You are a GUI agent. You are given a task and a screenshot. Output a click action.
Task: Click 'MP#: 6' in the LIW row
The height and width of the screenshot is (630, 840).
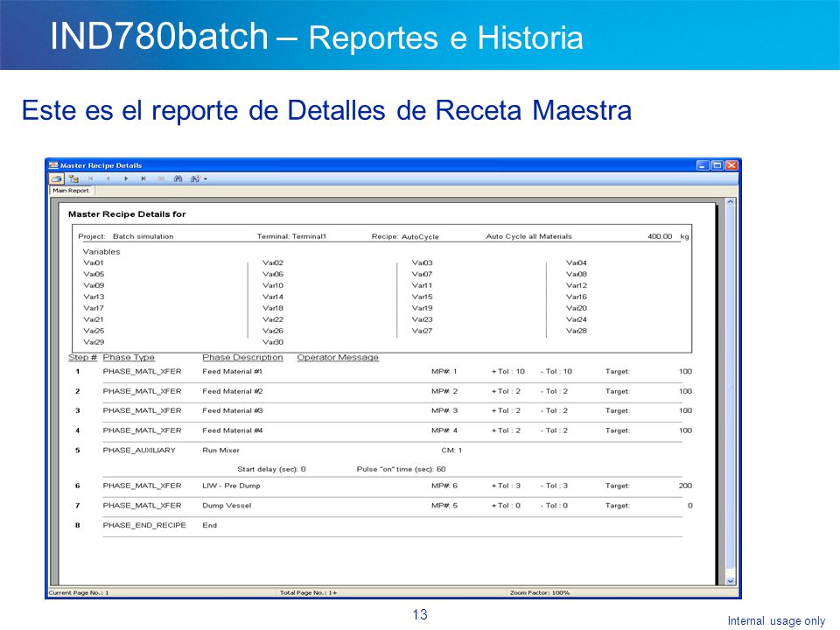(x=444, y=486)
